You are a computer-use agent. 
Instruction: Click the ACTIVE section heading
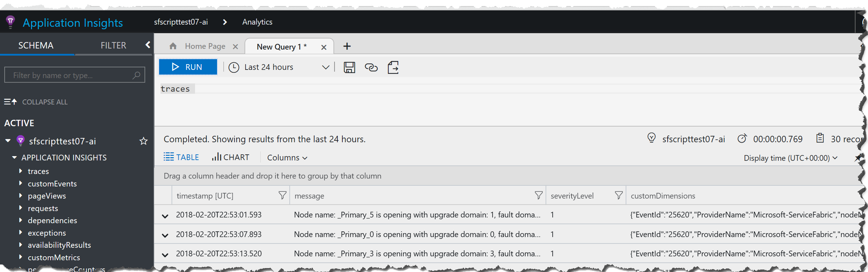click(19, 123)
